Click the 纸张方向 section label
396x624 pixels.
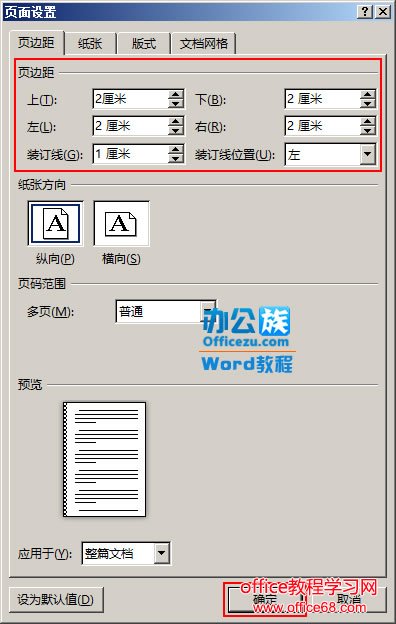(41, 185)
